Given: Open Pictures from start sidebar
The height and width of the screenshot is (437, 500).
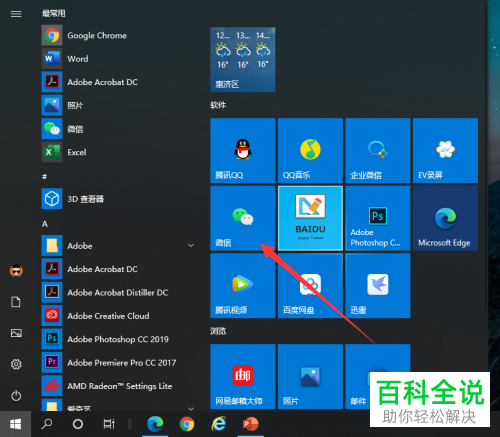Looking at the screenshot, I should coord(16,333).
